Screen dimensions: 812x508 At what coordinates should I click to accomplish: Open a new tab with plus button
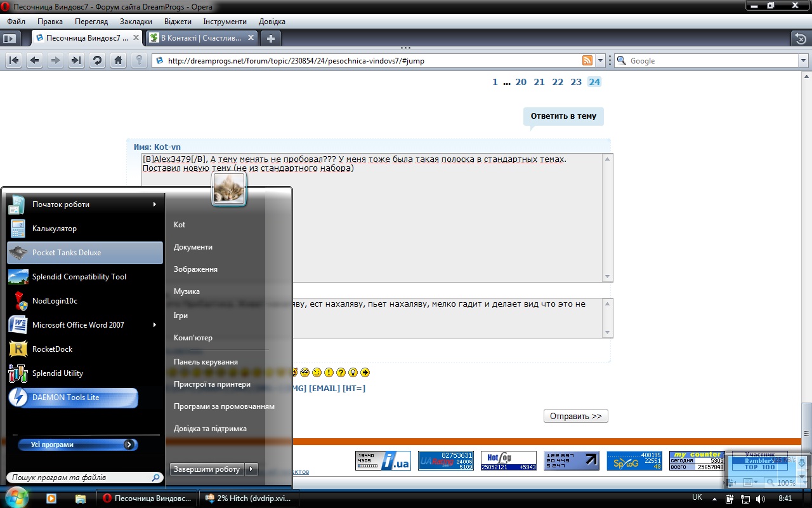270,38
